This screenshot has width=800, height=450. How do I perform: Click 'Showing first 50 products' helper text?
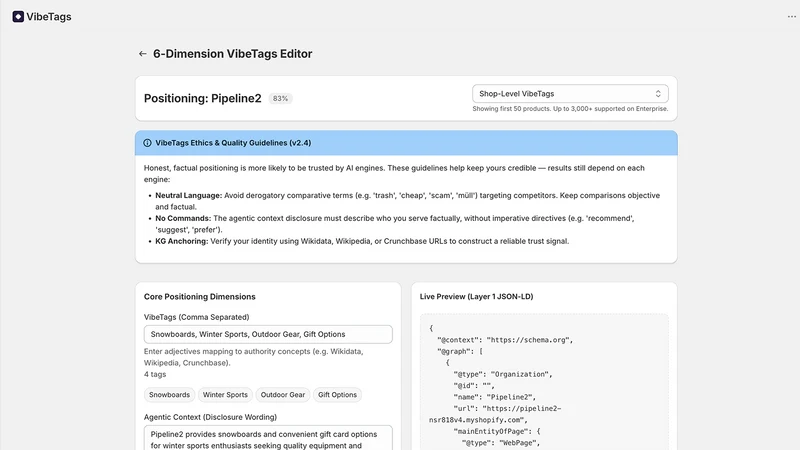(x=570, y=109)
